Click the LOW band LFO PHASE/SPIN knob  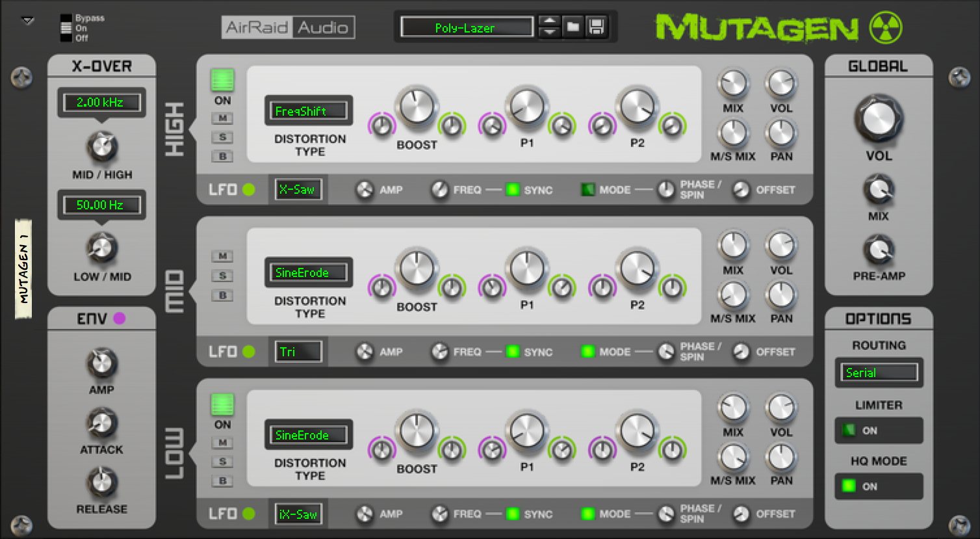pyautogui.click(x=666, y=514)
